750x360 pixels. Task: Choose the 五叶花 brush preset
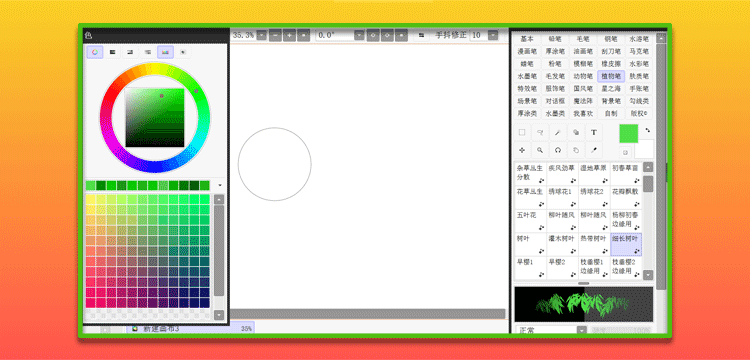[x=530, y=221]
